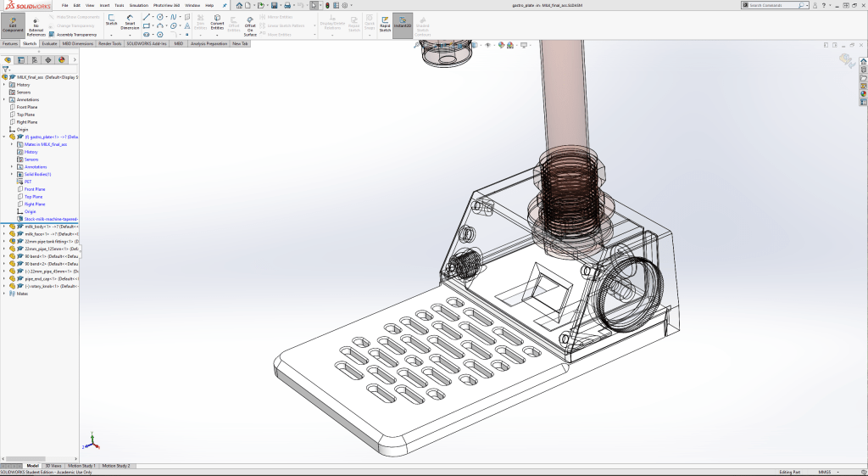The width and height of the screenshot is (868, 476).
Task: Switch to the Evaluate tab
Action: coord(49,43)
